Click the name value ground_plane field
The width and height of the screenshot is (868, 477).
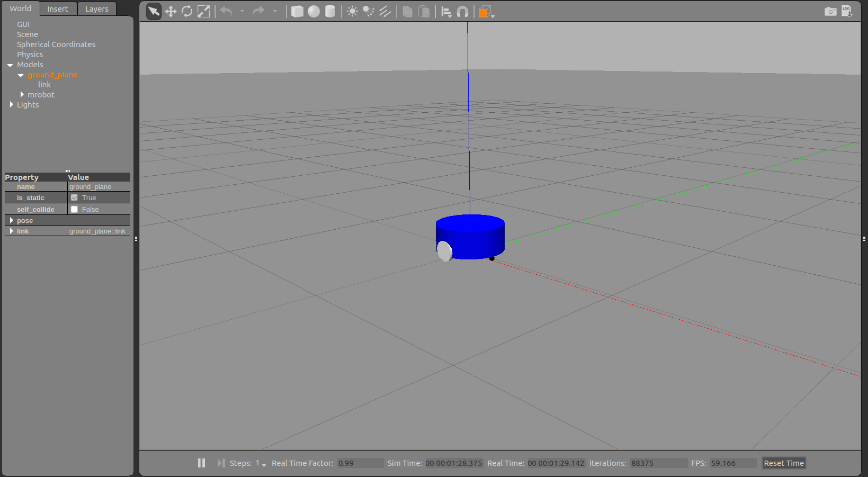99,187
